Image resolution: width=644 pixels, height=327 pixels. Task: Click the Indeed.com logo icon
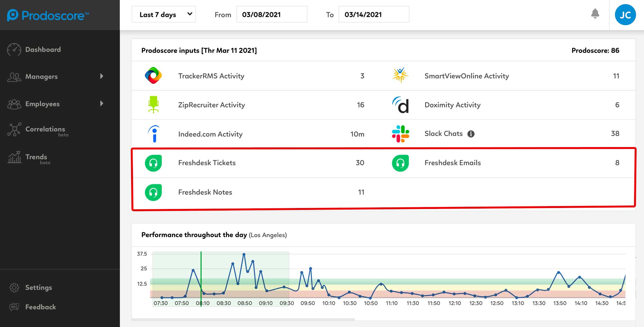(x=154, y=134)
